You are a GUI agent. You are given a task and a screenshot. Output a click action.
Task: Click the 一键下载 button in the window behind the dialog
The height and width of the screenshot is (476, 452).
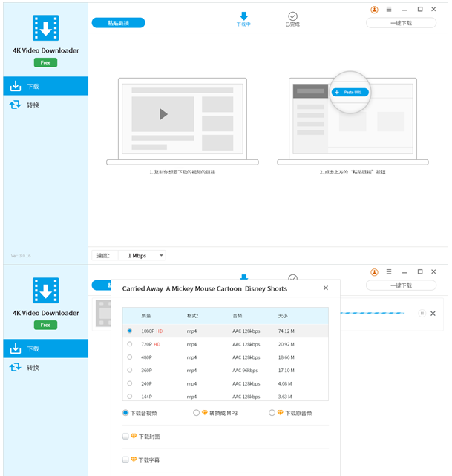[x=401, y=285]
